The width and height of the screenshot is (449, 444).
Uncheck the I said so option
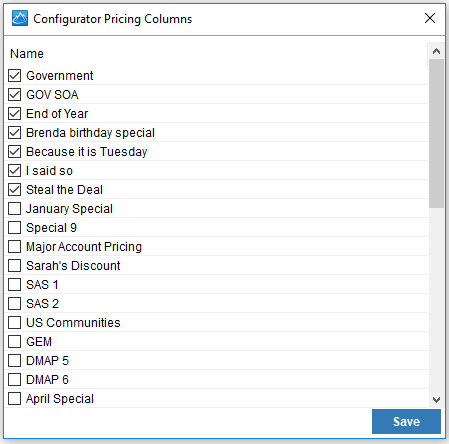click(14, 171)
